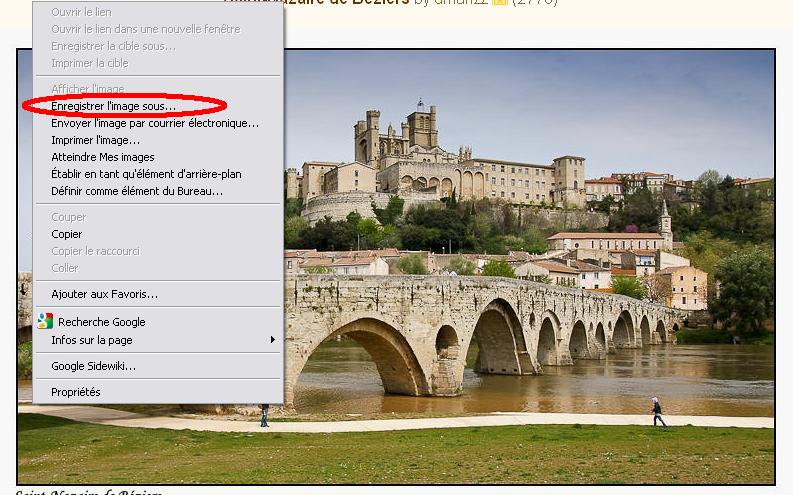Viewport: 793px width, 495px height.
Task: Click the photo title link above the image
Action: (330, 3)
